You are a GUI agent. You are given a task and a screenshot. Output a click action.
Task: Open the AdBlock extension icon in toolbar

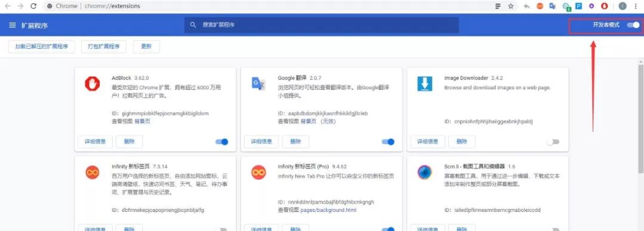point(605,6)
